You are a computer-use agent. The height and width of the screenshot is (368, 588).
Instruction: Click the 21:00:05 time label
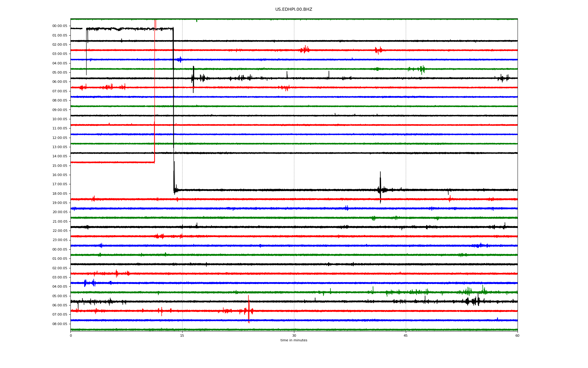[x=60, y=221]
